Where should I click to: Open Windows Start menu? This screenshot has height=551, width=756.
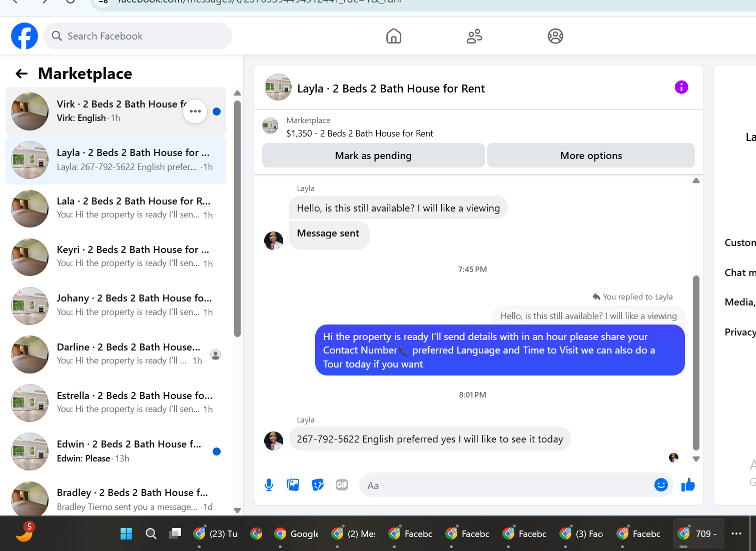(x=127, y=533)
